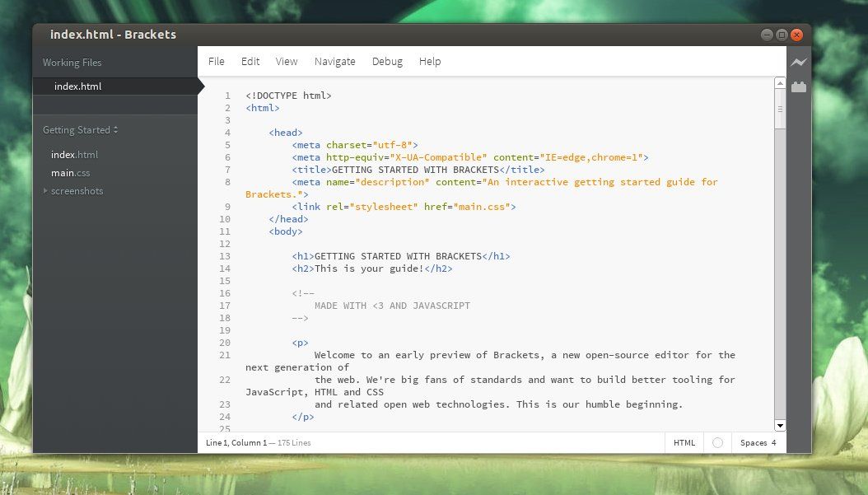Open the File menu

(x=217, y=62)
